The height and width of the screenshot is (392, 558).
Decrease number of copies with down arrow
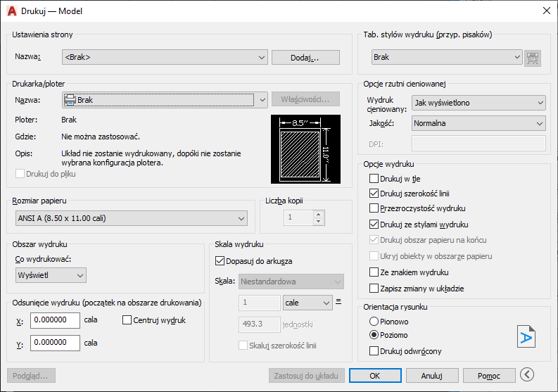point(319,222)
